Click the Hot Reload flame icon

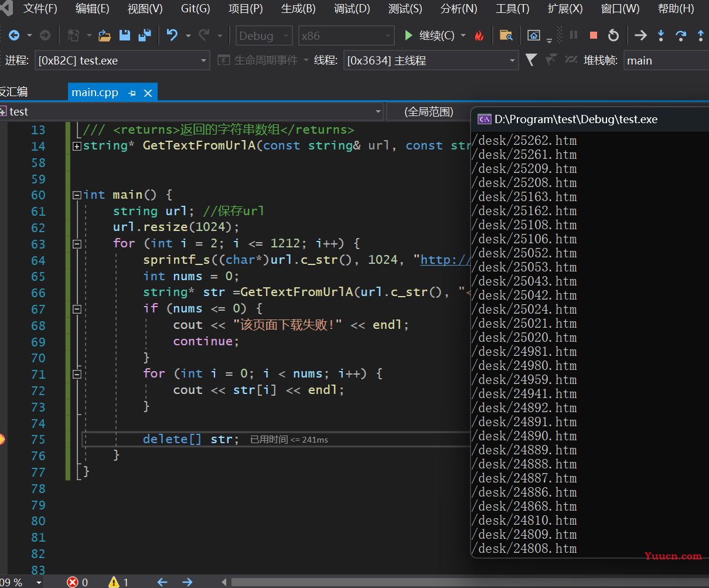[x=479, y=36]
